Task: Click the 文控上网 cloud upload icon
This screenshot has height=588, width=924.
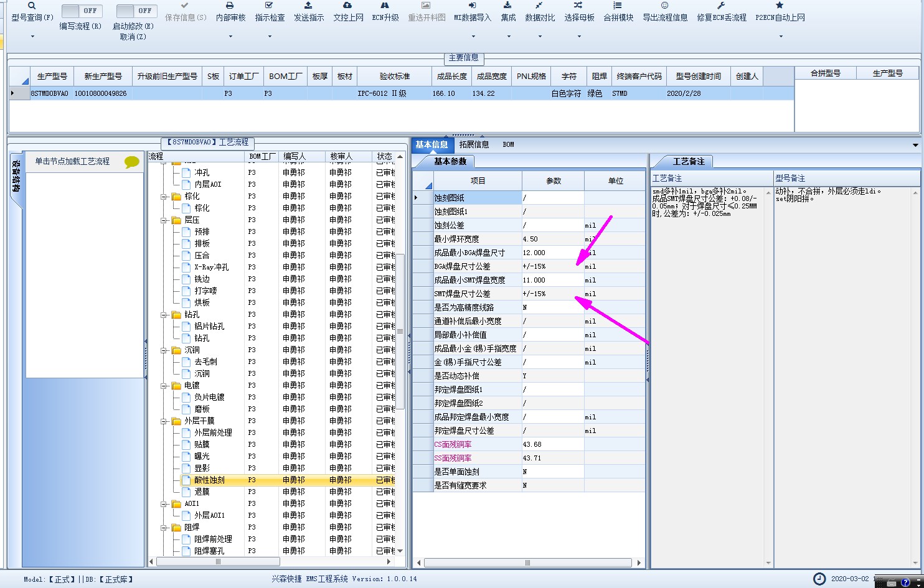Action: pyautogui.click(x=348, y=6)
